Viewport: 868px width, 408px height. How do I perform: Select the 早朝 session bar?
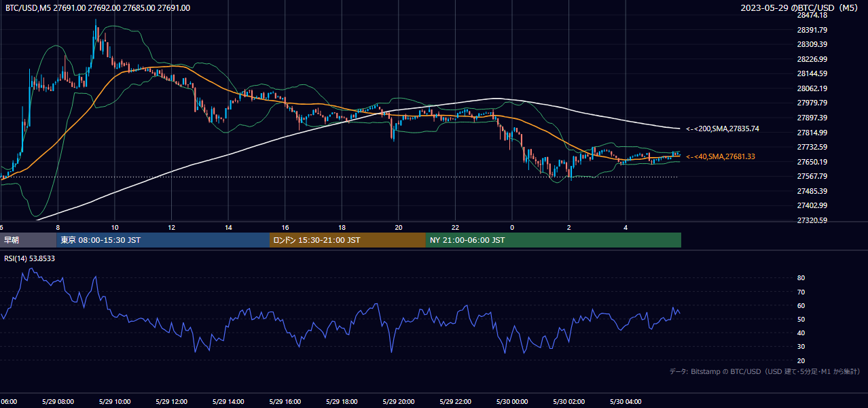click(28, 240)
